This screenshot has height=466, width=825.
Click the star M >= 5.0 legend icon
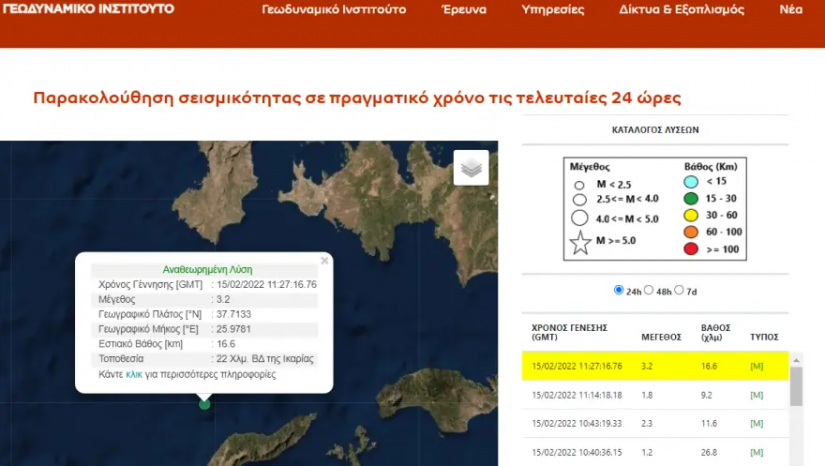[580, 241]
